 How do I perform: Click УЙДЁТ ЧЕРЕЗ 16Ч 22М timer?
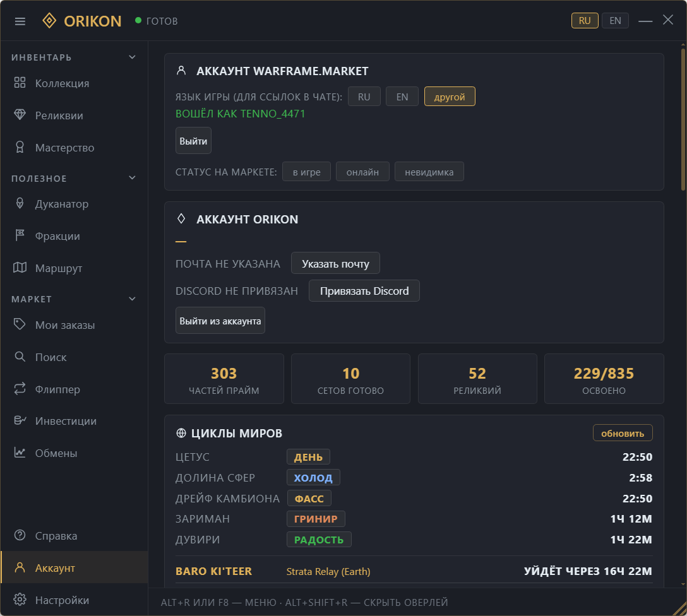click(588, 571)
